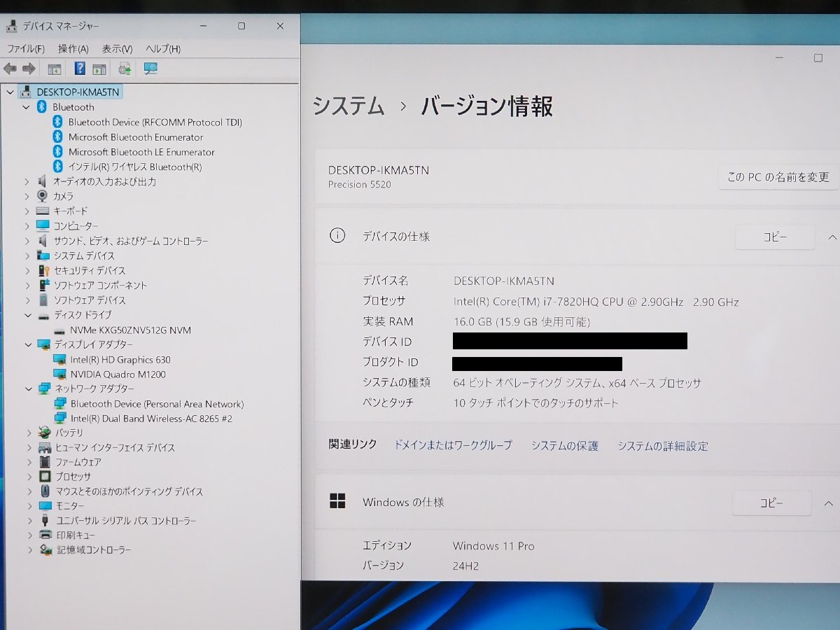The width and height of the screenshot is (840, 630).
Task: Click the モニター monitor category icon
Action: [x=45, y=505]
